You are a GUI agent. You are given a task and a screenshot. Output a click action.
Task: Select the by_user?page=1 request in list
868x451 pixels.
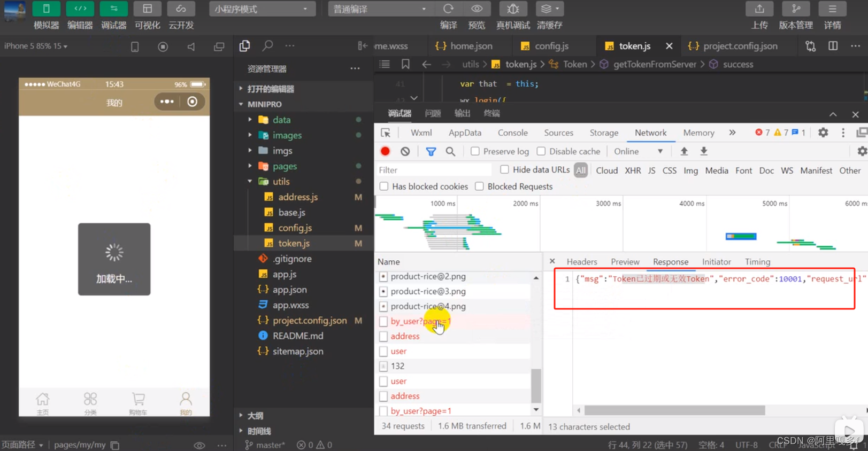click(x=420, y=321)
